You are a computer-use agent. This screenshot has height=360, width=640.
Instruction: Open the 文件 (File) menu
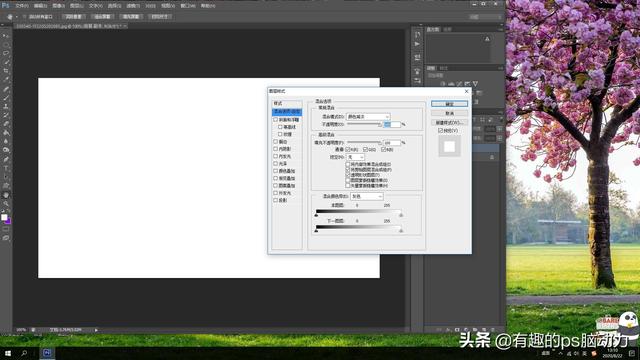coord(21,6)
